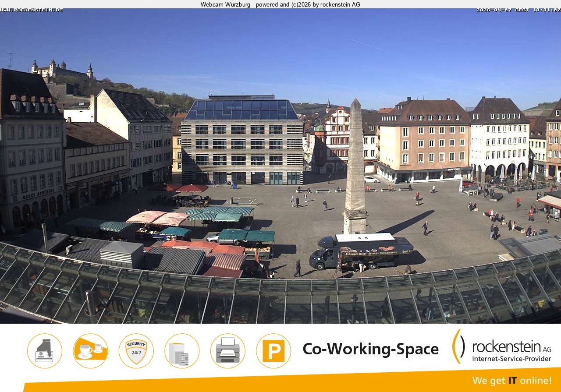Click the Security 24/7 shield badge
Viewport: 561px width, 392px height.
[137, 350]
